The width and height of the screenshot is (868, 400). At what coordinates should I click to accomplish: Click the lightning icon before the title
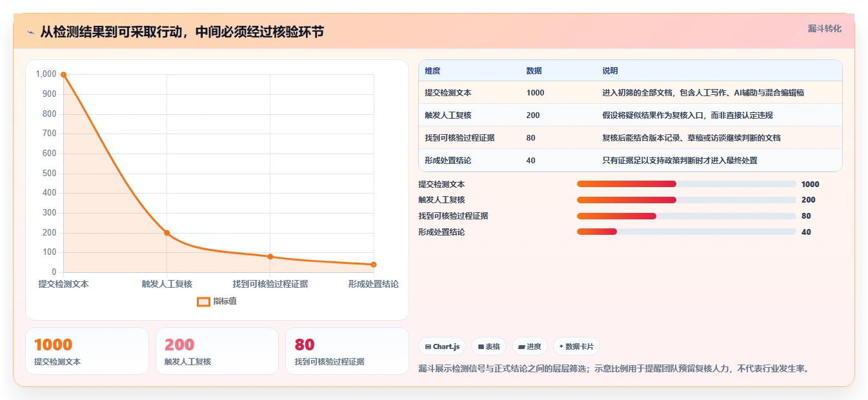(31, 32)
